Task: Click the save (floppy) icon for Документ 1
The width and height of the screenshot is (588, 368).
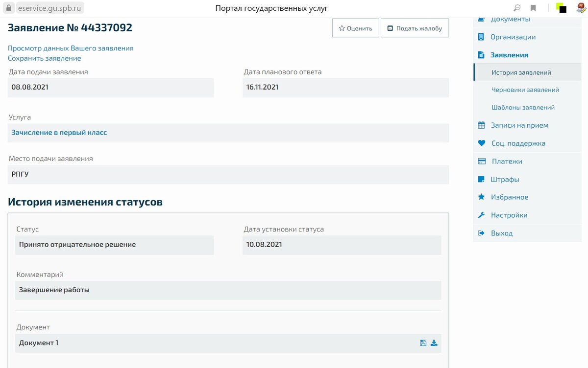Action: (423, 343)
